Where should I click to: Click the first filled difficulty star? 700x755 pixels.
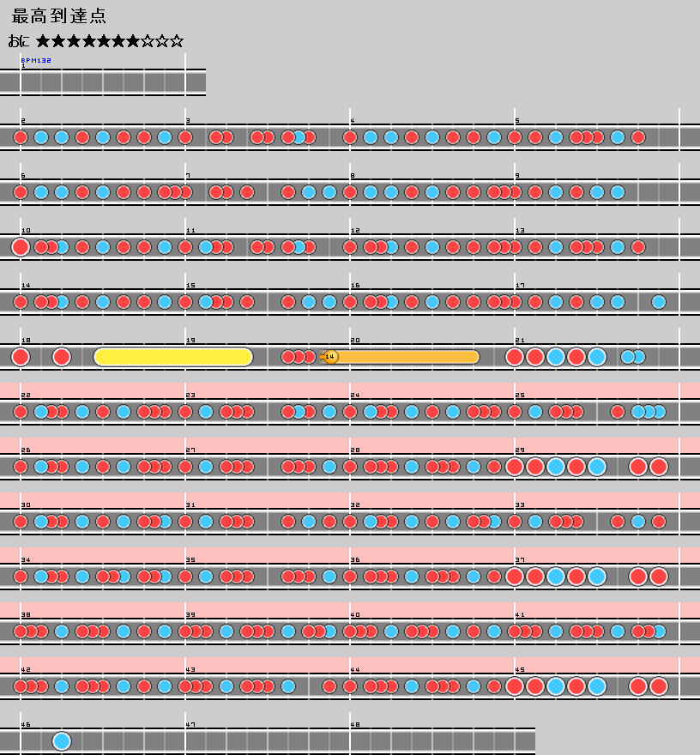point(44,41)
